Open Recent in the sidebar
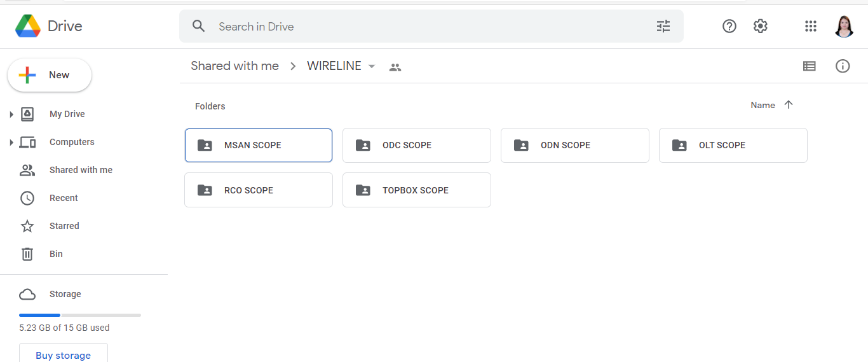Image resolution: width=868 pixels, height=362 pixels. [x=64, y=198]
